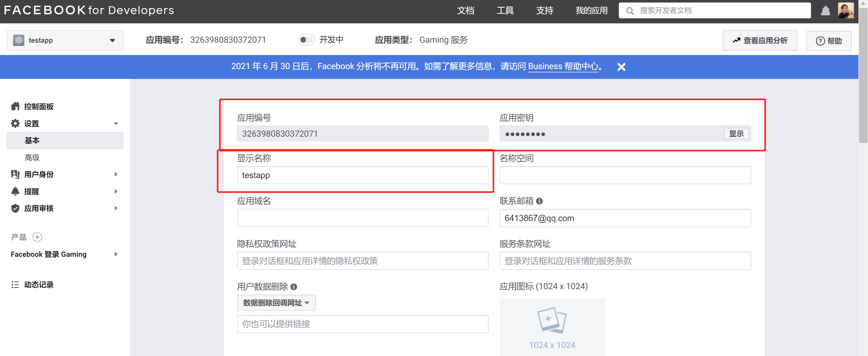
Task: Select 高级 settings in sidebar
Action: tap(32, 158)
